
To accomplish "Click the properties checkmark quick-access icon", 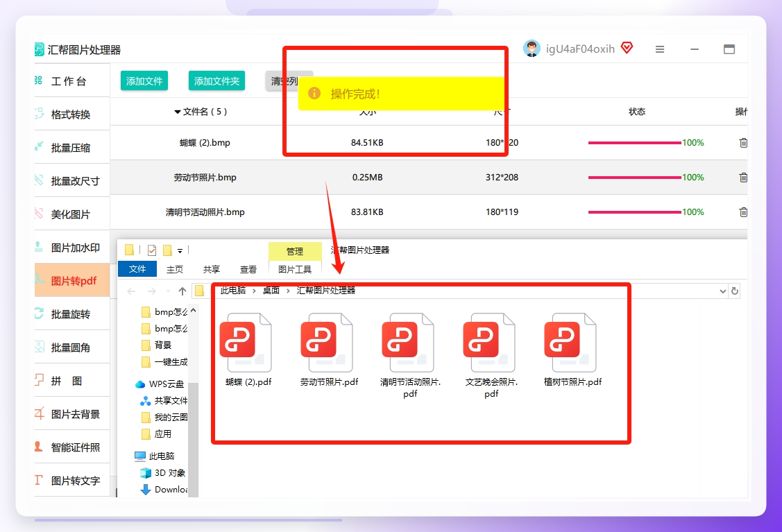I will (152, 250).
